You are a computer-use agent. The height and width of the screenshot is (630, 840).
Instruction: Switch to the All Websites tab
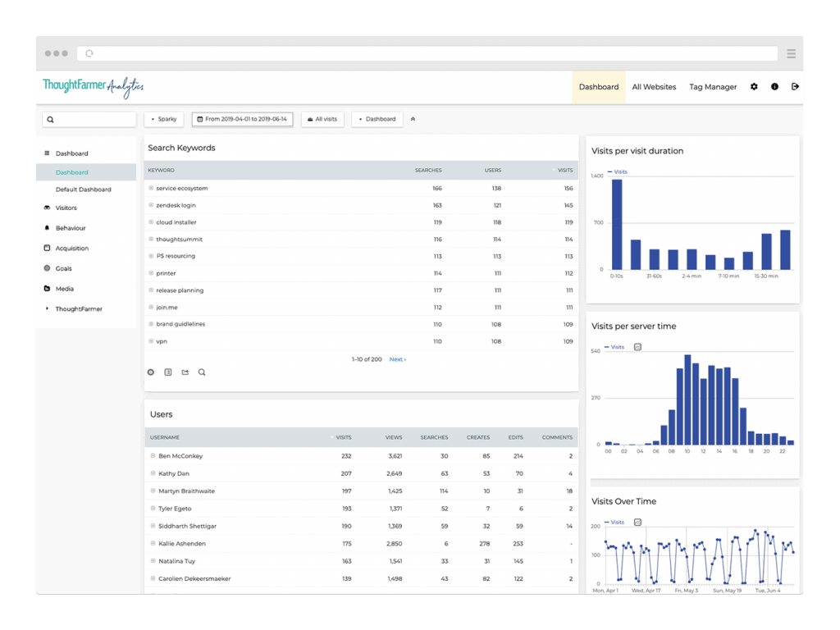654,87
